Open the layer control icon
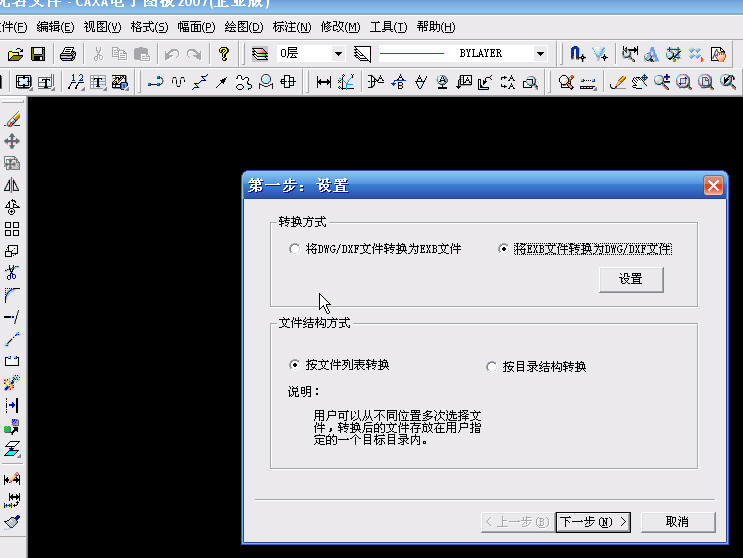This screenshot has width=743, height=558. [x=260, y=54]
